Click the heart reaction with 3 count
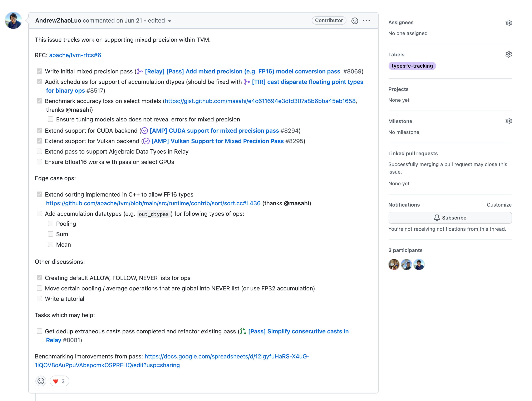 pos(59,381)
